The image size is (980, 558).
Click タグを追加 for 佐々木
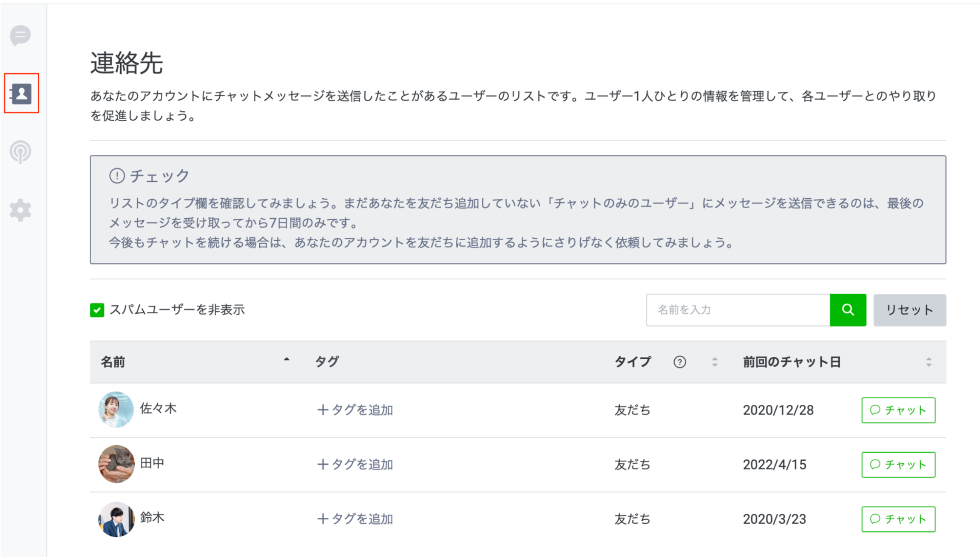click(x=355, y=410)
